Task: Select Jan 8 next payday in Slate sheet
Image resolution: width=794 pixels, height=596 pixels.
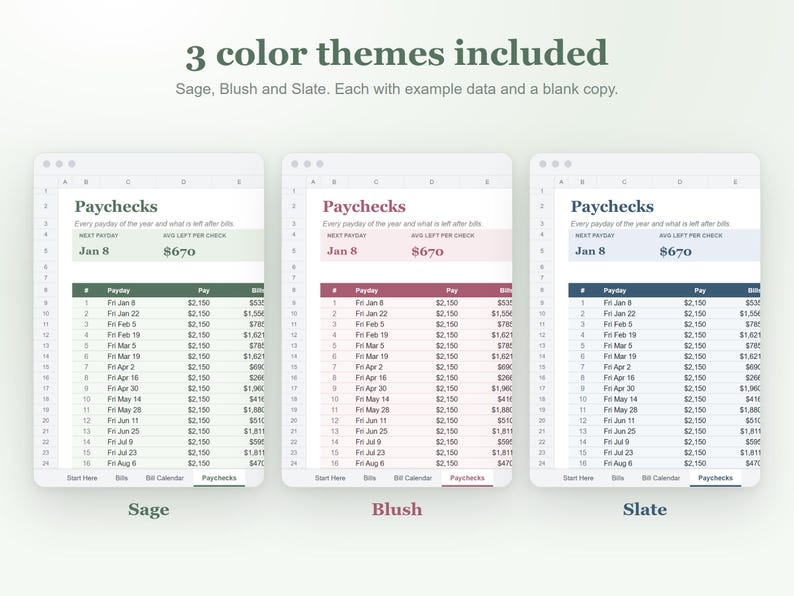Action: (590, 251)
